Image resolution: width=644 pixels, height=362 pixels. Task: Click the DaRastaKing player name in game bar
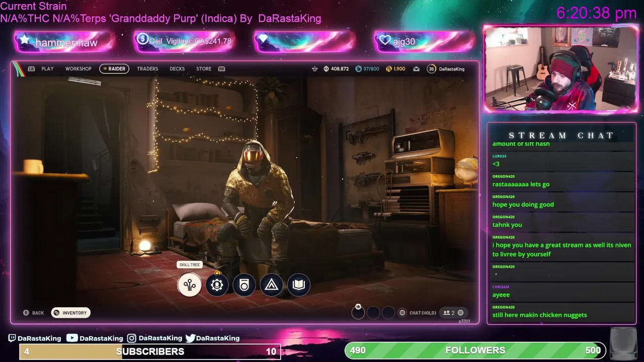(452, 69)
